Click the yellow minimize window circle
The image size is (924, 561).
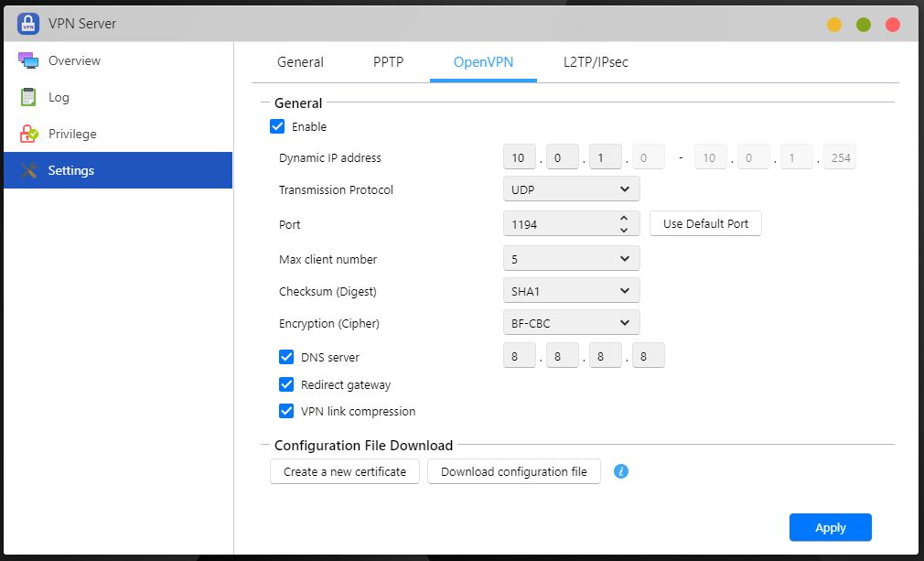tap(834, 25)
